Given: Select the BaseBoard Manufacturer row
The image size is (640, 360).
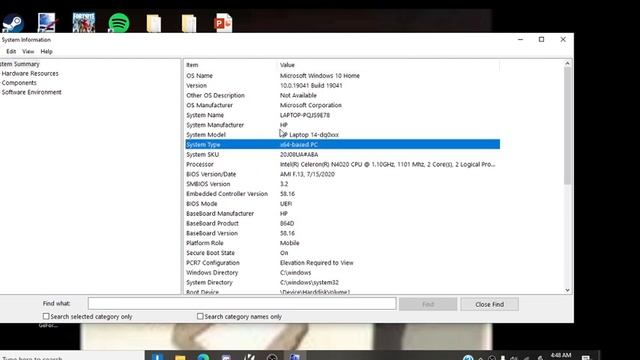Looking at the screenshot, I should pyautogui.click(x=342, y=213).
